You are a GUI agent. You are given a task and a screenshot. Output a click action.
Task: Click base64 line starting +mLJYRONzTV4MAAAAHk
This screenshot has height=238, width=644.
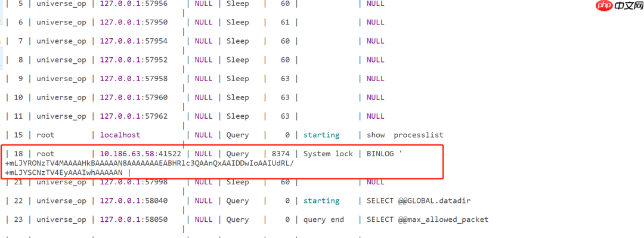tap(150, 163)
